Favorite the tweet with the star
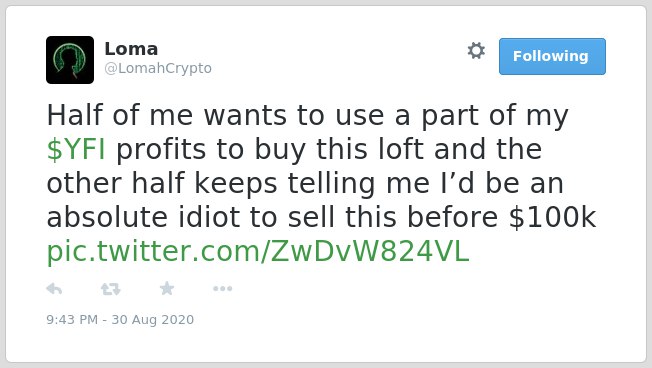Screen dimensions: 652x368 click(x=167, y=288)
